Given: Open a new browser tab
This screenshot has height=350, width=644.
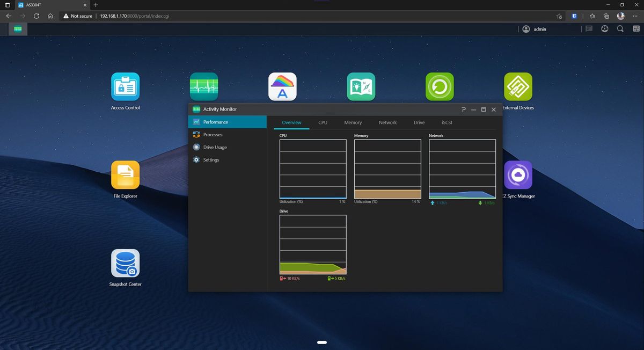Looking at the screenshot, I should tap(96, 5).
